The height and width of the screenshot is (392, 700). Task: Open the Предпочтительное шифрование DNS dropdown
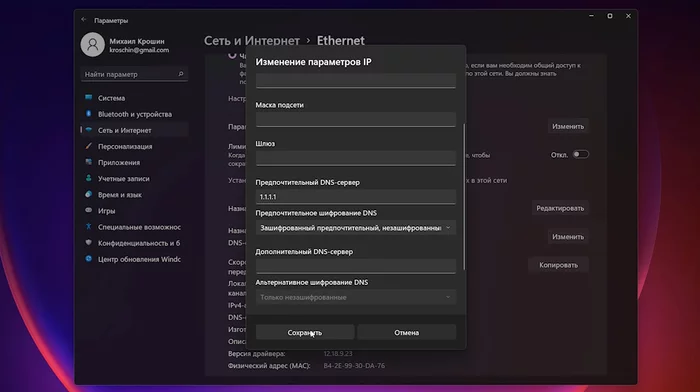coord(355,228)
